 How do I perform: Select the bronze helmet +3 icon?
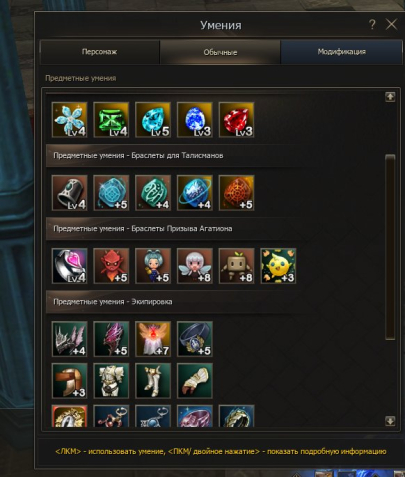click(x=70, y=381)
